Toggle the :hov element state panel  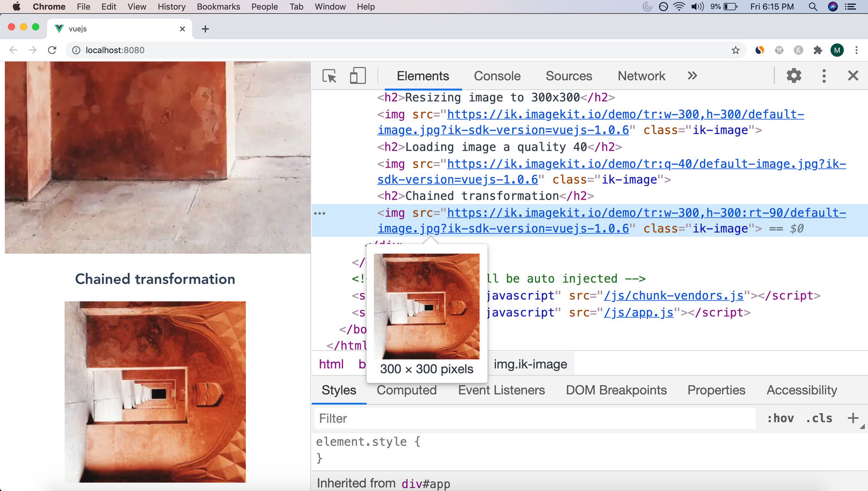[780, 418]
